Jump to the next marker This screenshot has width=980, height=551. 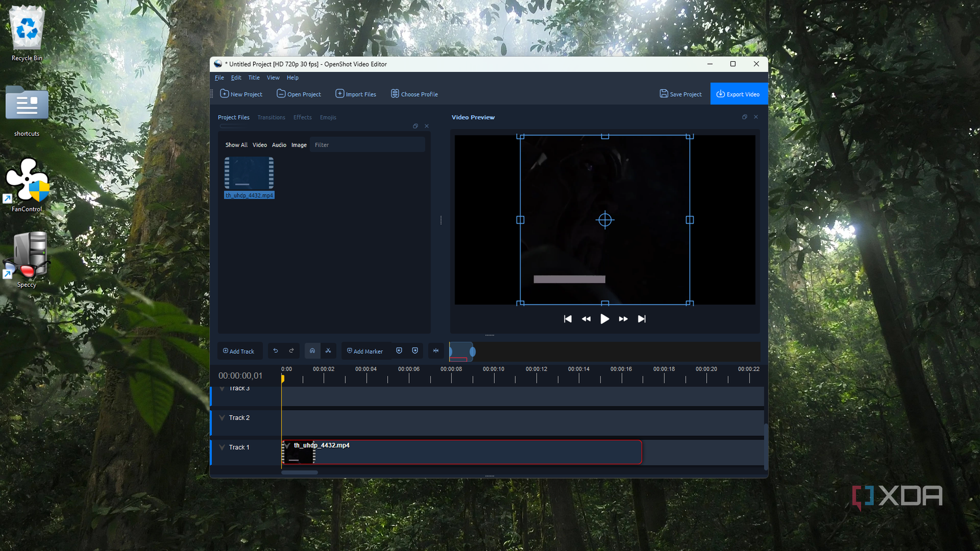(415, 351)
